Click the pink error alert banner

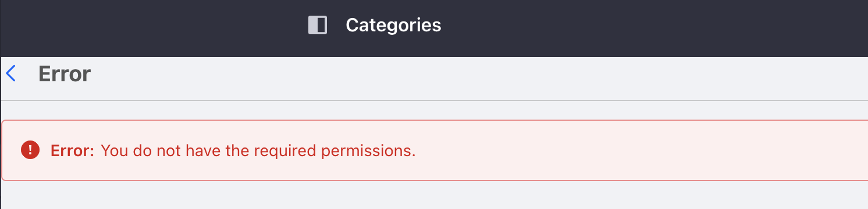tap(434, 150)
